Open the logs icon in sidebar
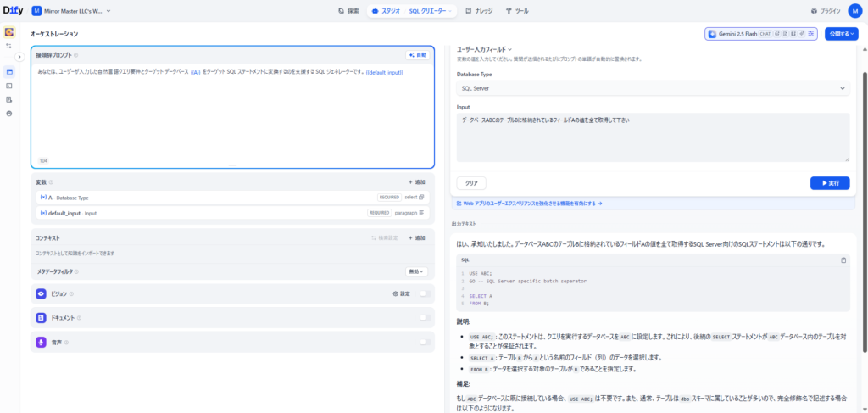The width and height of the screenshot is (868, 413). click(8, 100)
